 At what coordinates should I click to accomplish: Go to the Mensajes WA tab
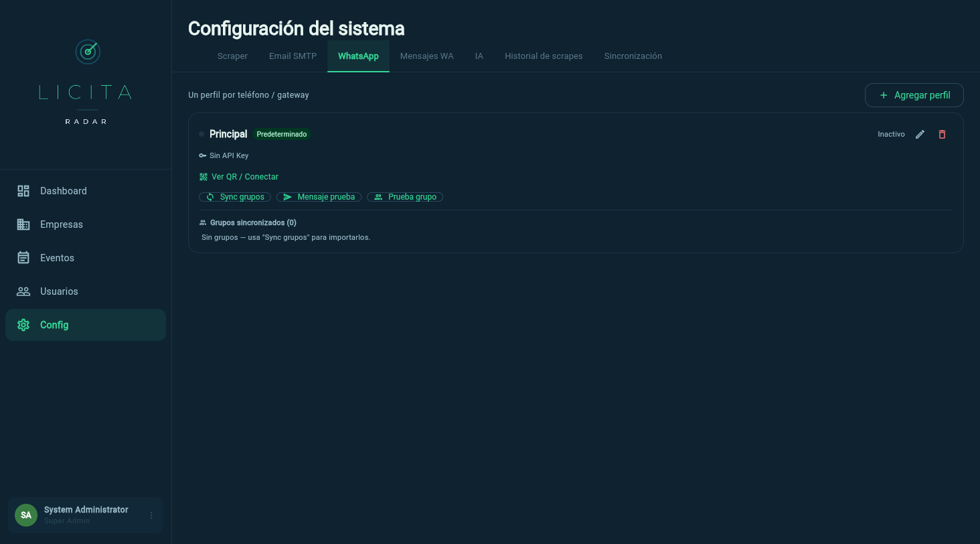[x=427, y=56]
